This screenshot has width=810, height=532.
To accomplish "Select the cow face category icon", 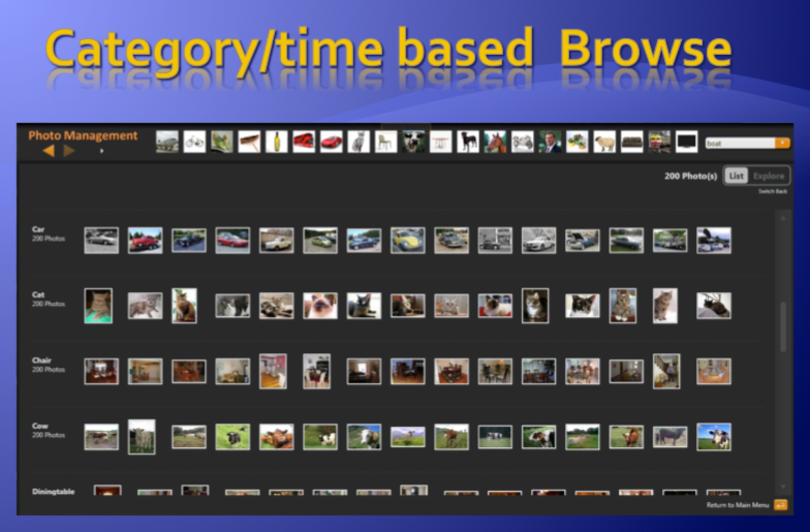I will coord(414,142).
